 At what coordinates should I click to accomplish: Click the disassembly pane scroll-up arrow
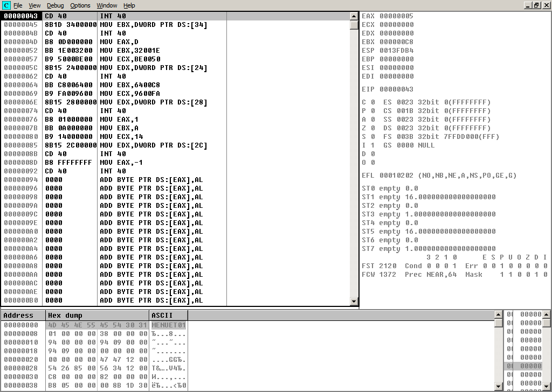[x=354, y=16]
